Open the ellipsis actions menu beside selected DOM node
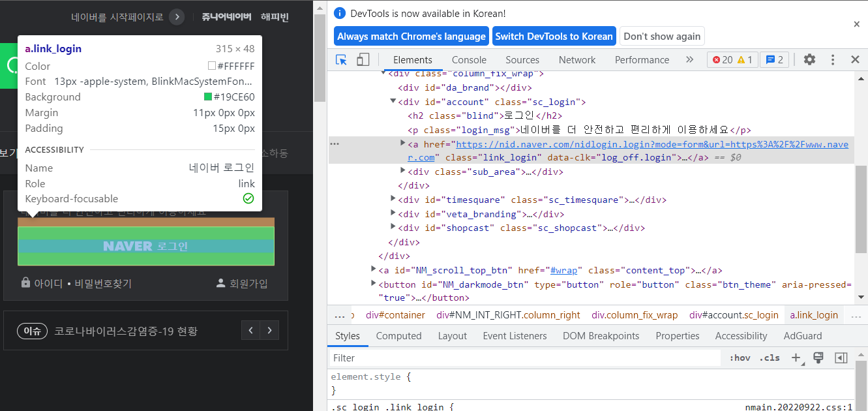Screen dimensions: 868x411 [335, 143]
